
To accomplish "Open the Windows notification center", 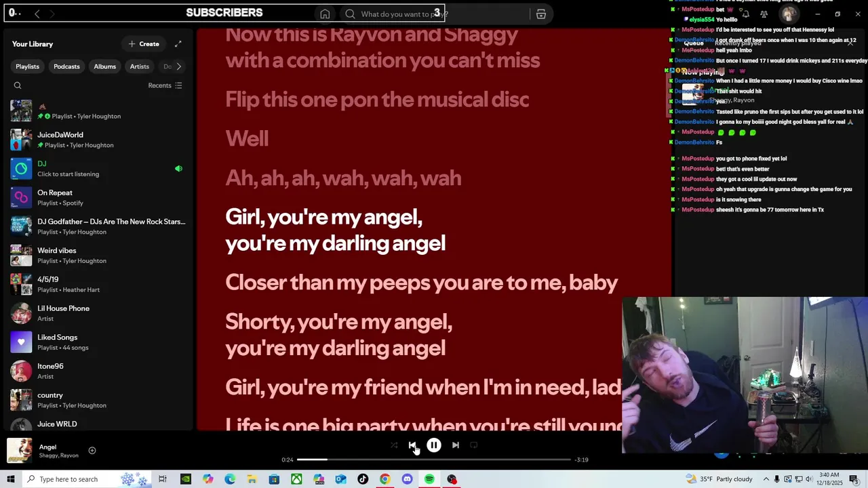I will coord(854,479).
